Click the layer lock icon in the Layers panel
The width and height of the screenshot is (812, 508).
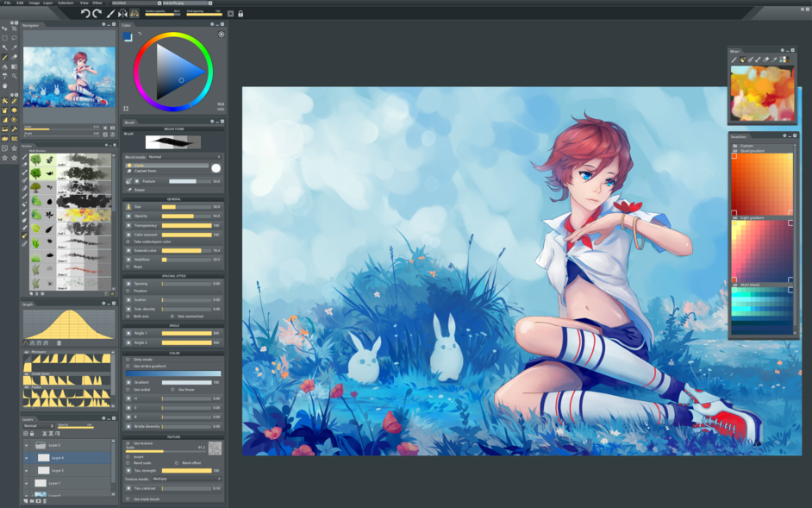tap(31, 434)
